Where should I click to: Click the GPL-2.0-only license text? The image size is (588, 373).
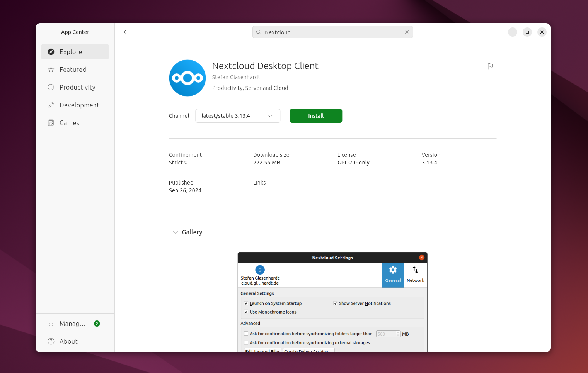[353, 163]
